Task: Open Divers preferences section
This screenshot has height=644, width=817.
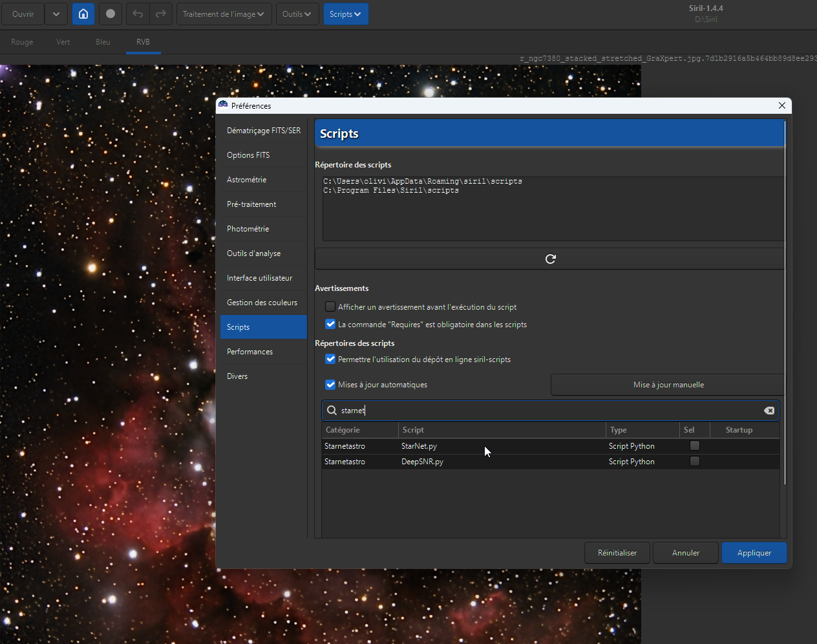Action: tap(264, 376)
